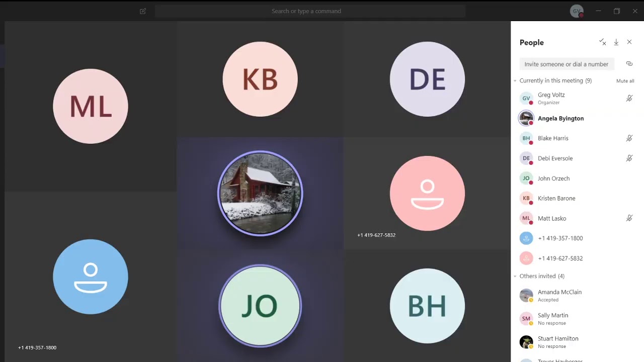The height and width of the screenshot is (362, 644).
Task: Select Debi Eversole in the participant list
Action: [x=577, y=158]
